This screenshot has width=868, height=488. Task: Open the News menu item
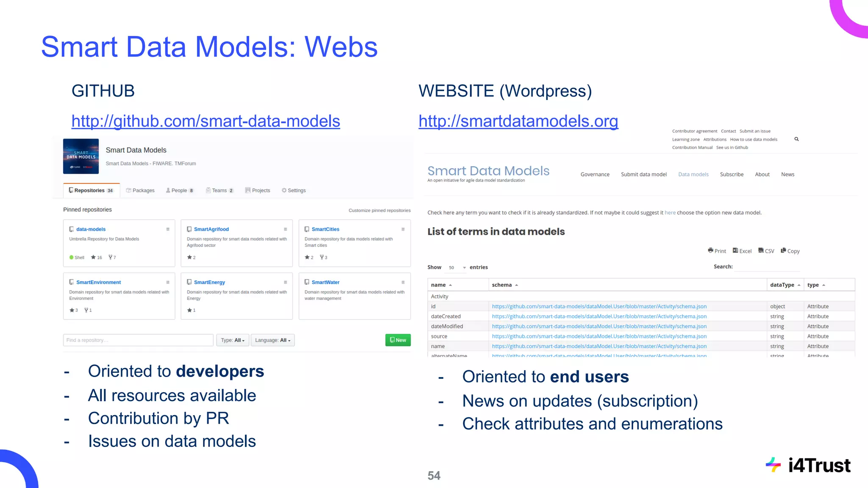787,175
